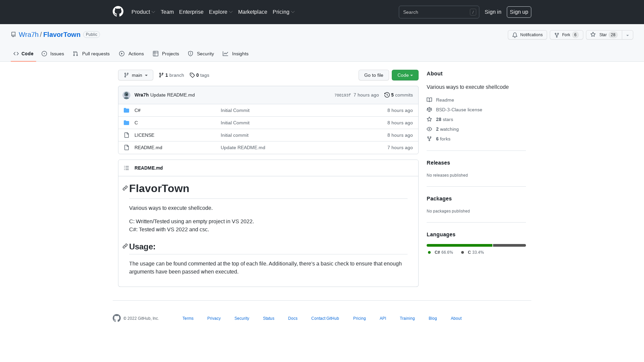Click the GitHub logo in header
644x362 pixels.
click(x=118, y=12)
